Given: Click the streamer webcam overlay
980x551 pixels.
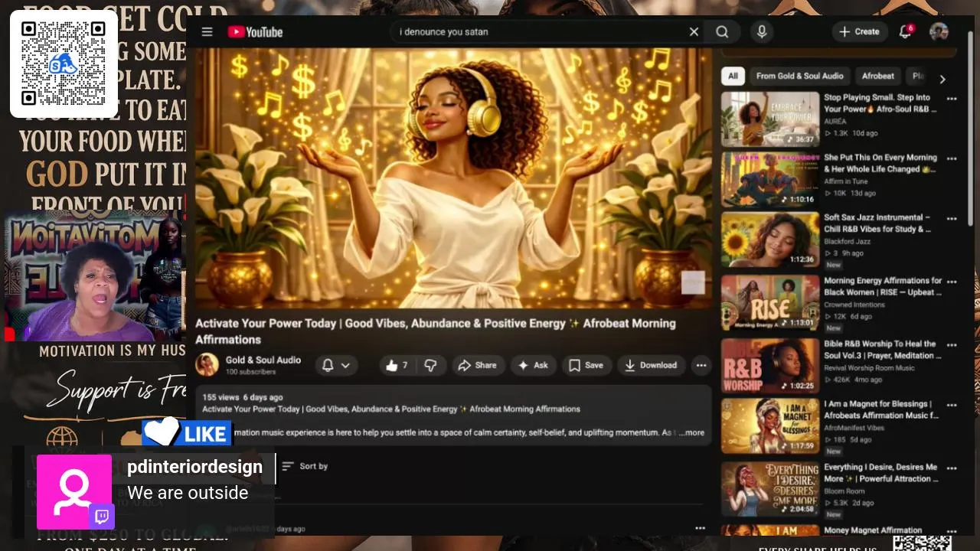Looking at the screenshot, I should [x=93, y=277].
